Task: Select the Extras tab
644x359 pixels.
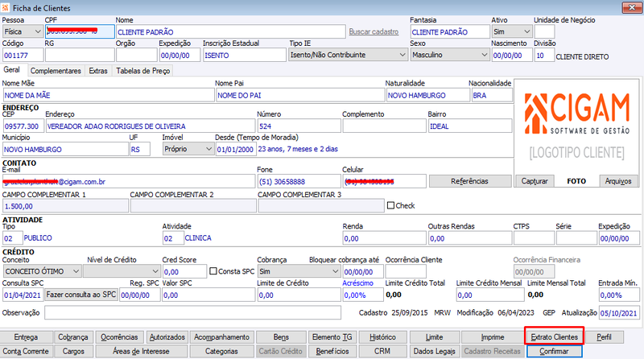Action: pos(98,71)
